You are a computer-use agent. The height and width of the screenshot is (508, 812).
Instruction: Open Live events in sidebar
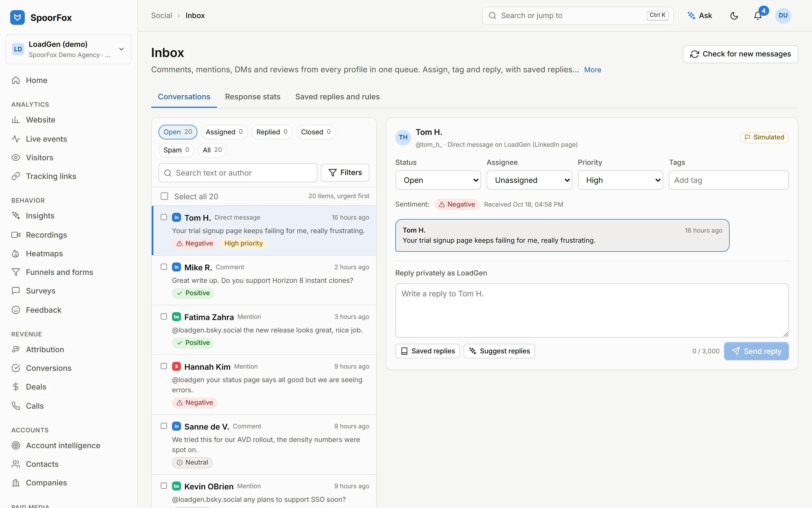[69, 139]
